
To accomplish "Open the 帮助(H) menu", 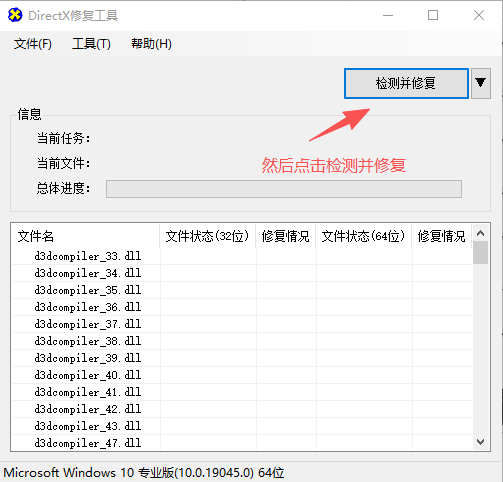I will [x=151, y=44].
